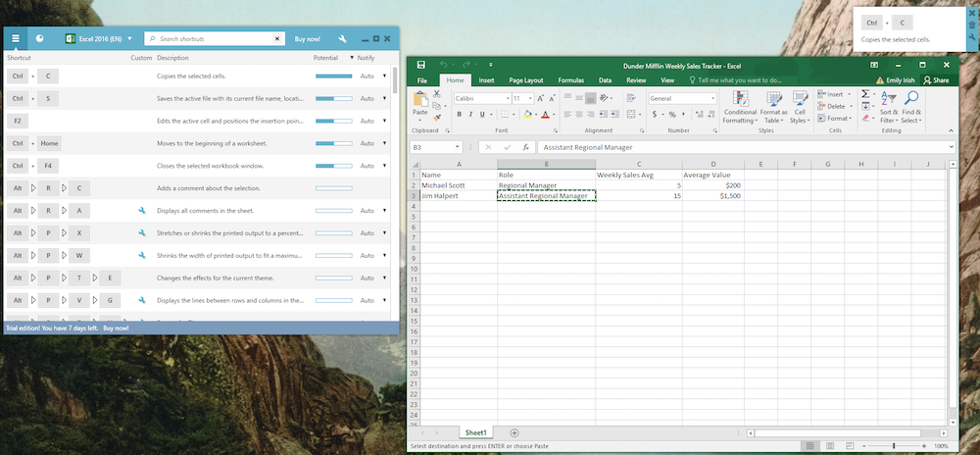This screenshot has height=455, width=980.
Task: Select the Sheet1 worksheet tab
Action: (x=477, y=432)
